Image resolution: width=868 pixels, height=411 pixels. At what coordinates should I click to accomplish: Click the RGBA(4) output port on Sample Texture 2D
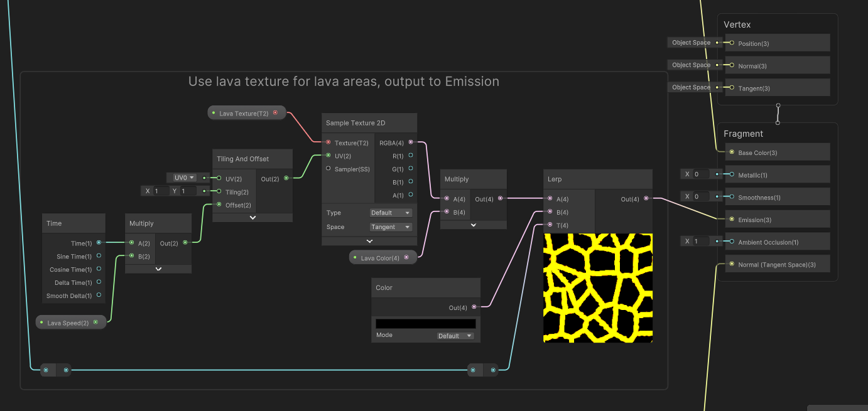[411, 142]
